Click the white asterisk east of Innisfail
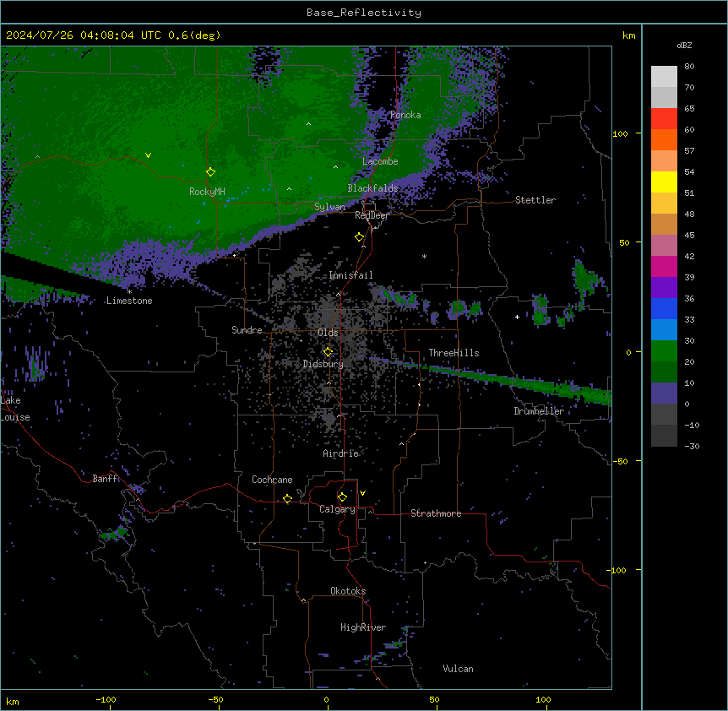This screenshot has height=711, width=728. pyautogui.click(x=424, y=256)
